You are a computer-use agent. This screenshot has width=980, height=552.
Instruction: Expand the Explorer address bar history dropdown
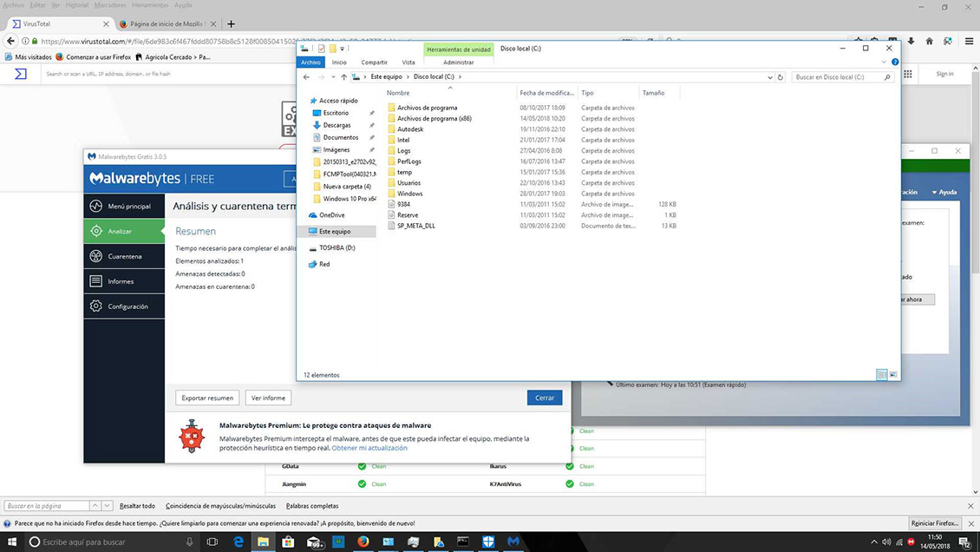pyautogui.click(x=770, y=77)
